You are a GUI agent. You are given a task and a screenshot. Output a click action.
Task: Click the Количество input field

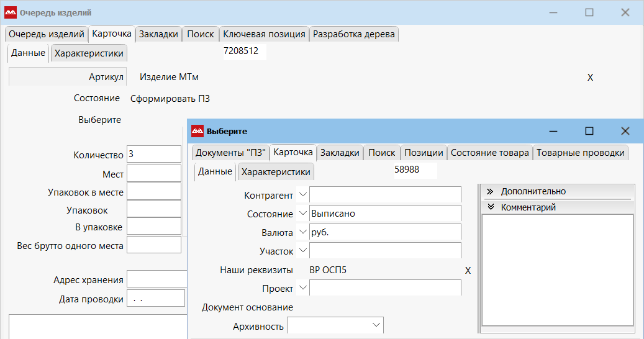[153, 154]
